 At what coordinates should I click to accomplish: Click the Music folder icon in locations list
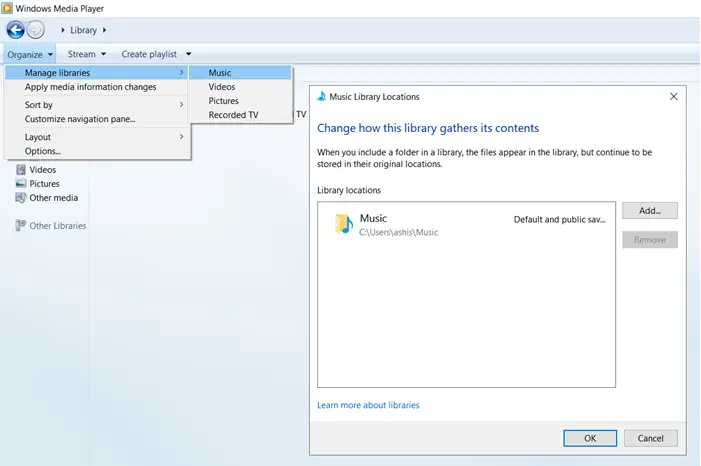(344, 224)
